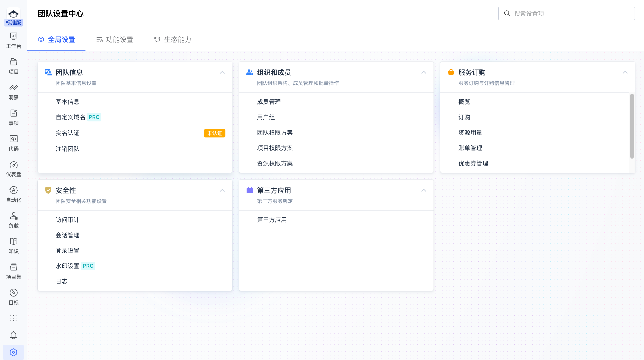Open 自动化 from the sidebar
This screenshot has width=644, height=360.
(13, 194)
